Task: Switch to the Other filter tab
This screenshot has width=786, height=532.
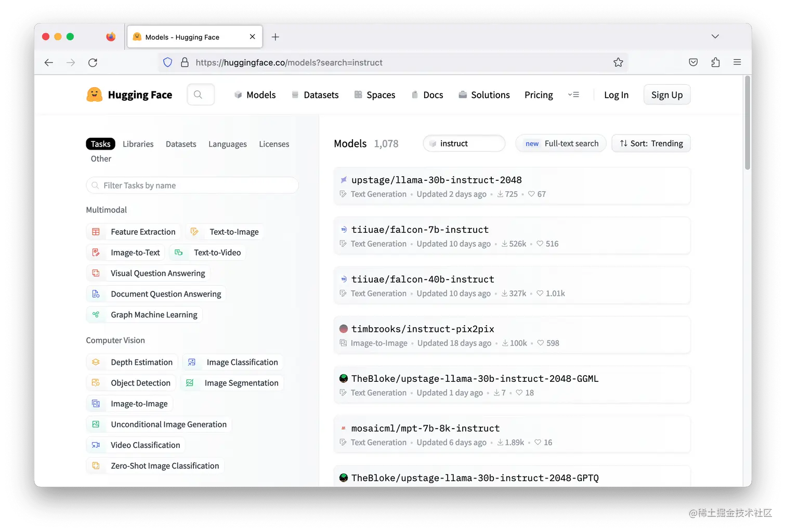Action: pos(101,158)
